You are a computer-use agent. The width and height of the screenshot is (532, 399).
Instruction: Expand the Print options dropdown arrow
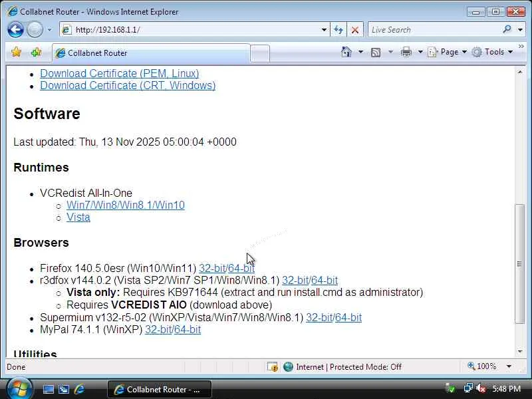(420, 52)
